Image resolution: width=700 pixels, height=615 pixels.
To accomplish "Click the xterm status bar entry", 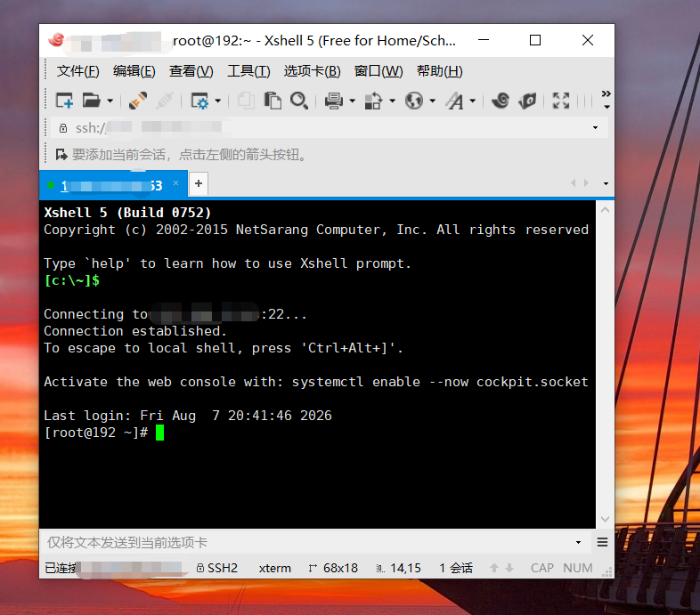I will click(275, 568).
